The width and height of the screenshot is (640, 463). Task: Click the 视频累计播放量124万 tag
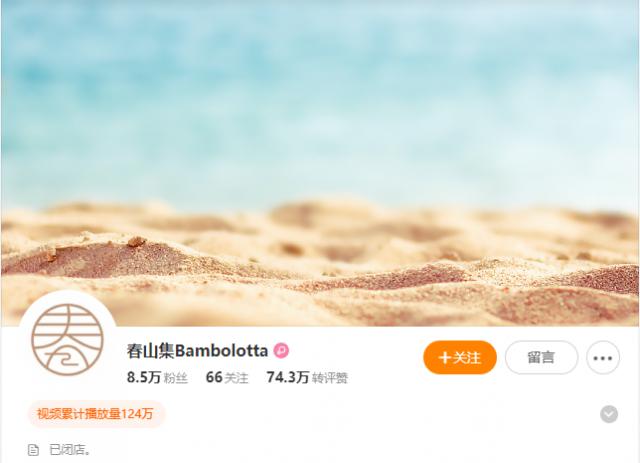96,414
